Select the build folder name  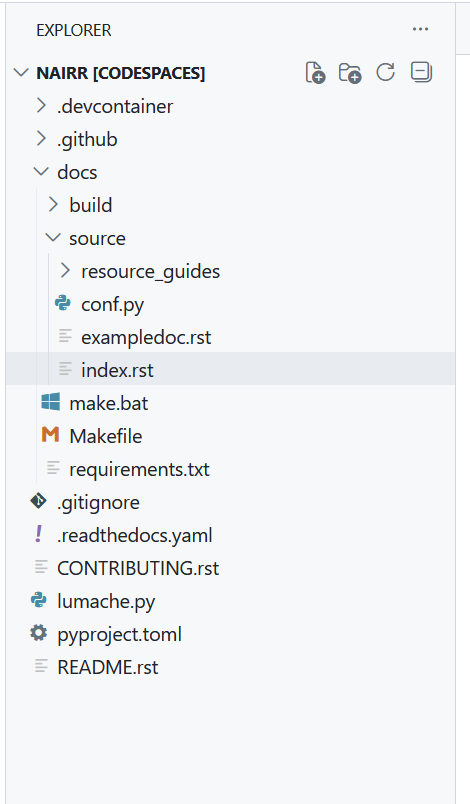point(91,205)
